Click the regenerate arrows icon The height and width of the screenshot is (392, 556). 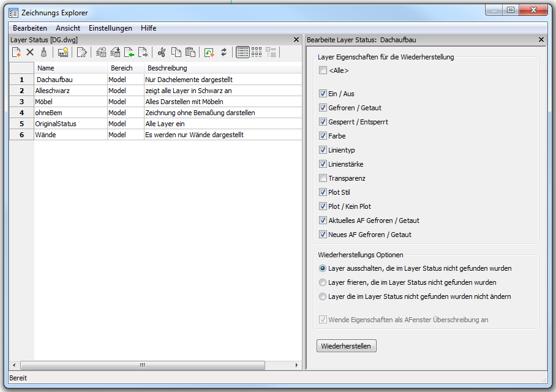(x=224, y=53)
